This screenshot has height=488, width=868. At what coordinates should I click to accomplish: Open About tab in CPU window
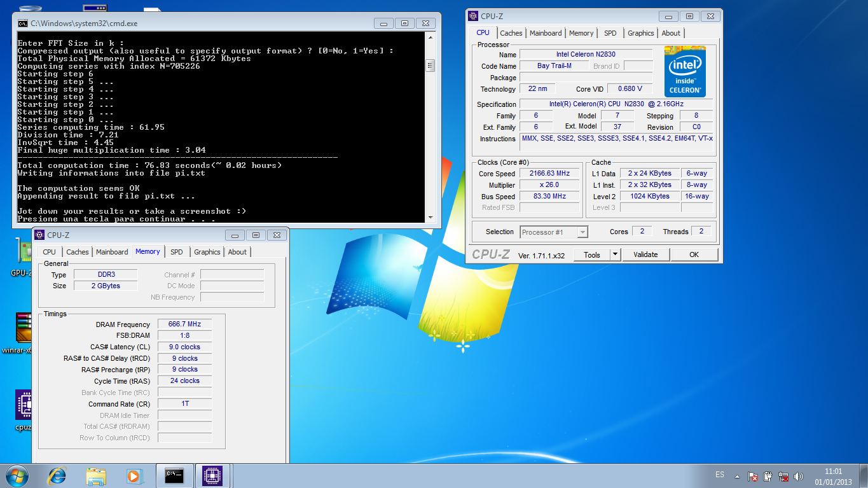coord(671,33)
